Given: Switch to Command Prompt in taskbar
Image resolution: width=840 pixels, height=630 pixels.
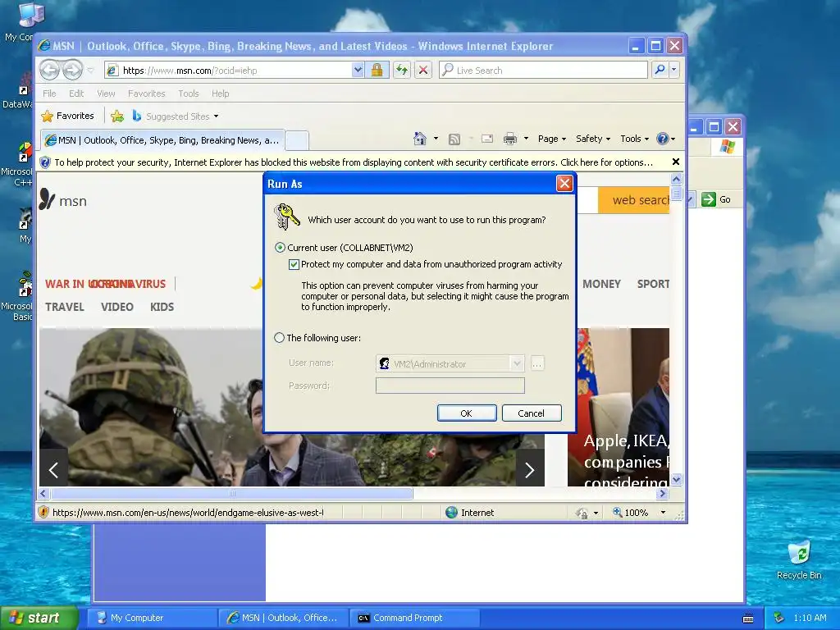Looking at the screenshot, I should 415,618.
